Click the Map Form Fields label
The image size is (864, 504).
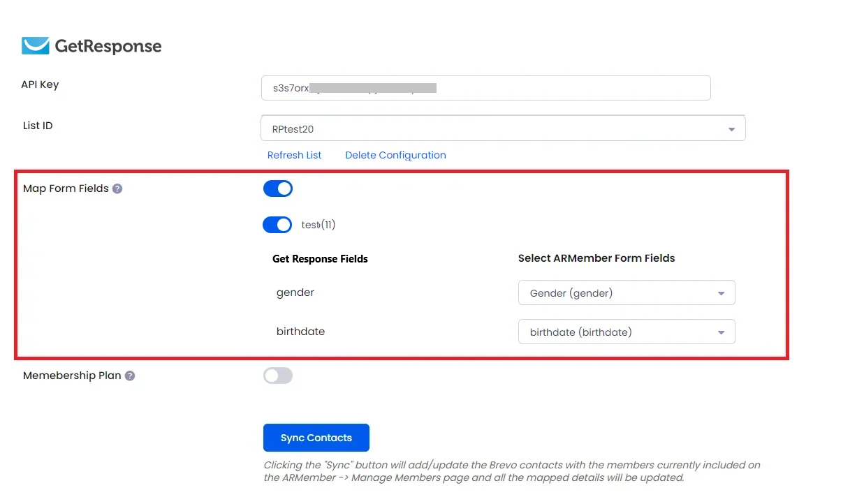point(66,188)
